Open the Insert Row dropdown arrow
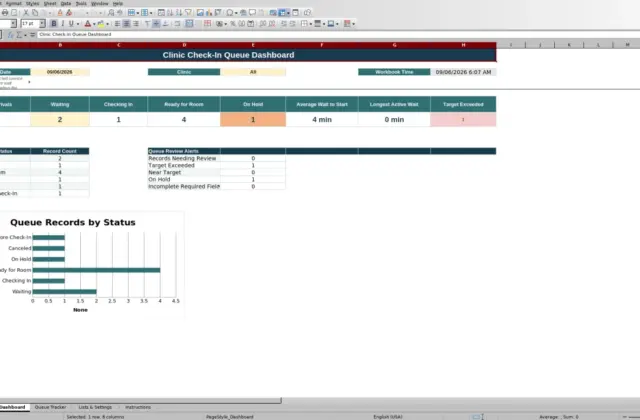 [138, 13]
